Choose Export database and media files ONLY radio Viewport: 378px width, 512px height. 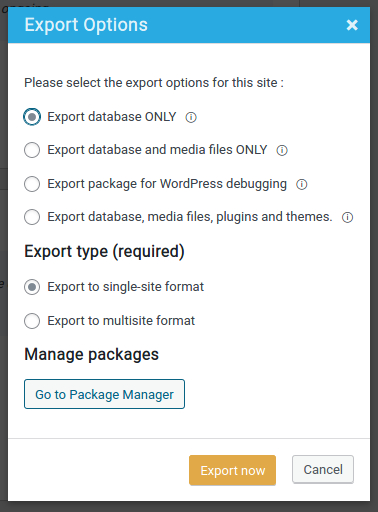click(x=32, y=150)
